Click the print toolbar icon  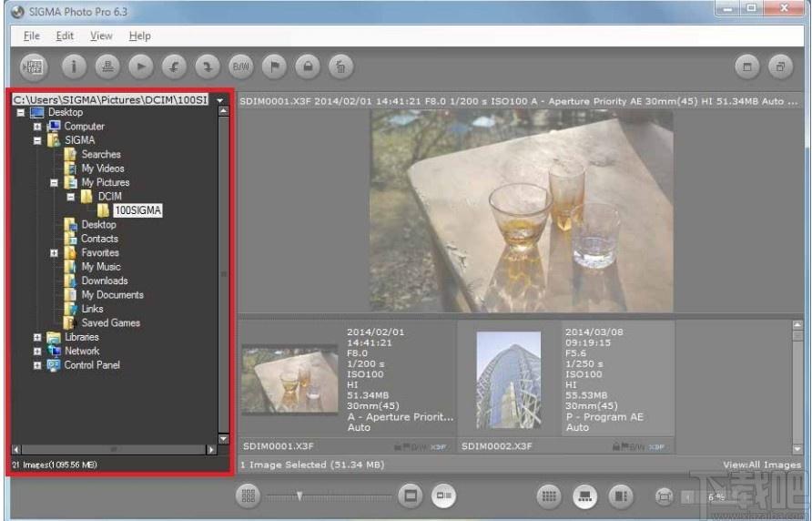[x=107, y=66]
